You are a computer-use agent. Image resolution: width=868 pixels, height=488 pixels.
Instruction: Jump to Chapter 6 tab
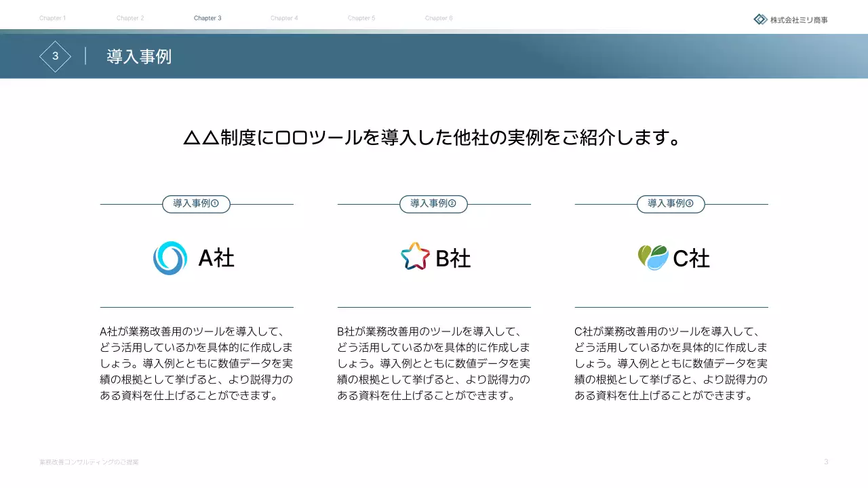coord(439,18)
